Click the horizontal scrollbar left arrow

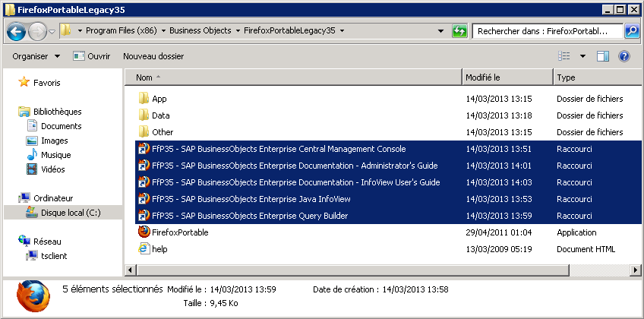[131, 270]
